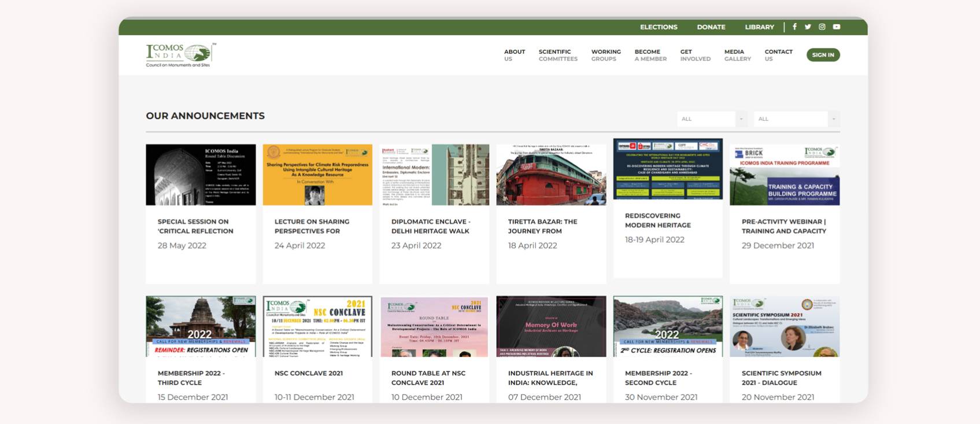This screenshot has width=980, height=424.
Task: Open the Working Groups menu
Action: coord(606,55)
